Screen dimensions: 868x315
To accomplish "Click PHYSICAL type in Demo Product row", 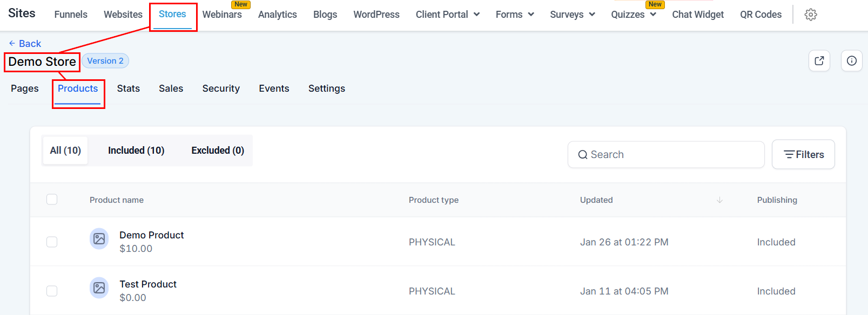I will click(432, 242).
